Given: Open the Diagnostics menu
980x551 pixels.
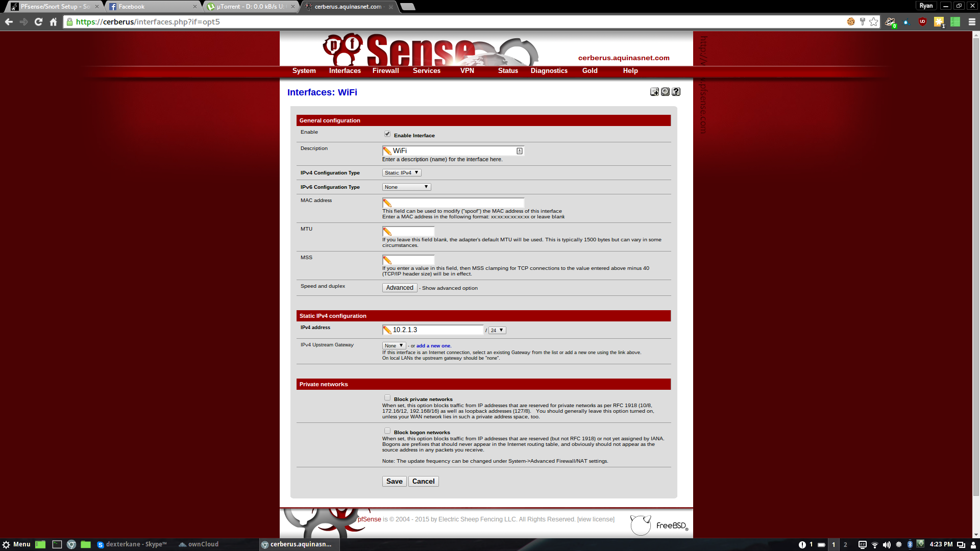Looking at the screenshot, I should (549, 71).
